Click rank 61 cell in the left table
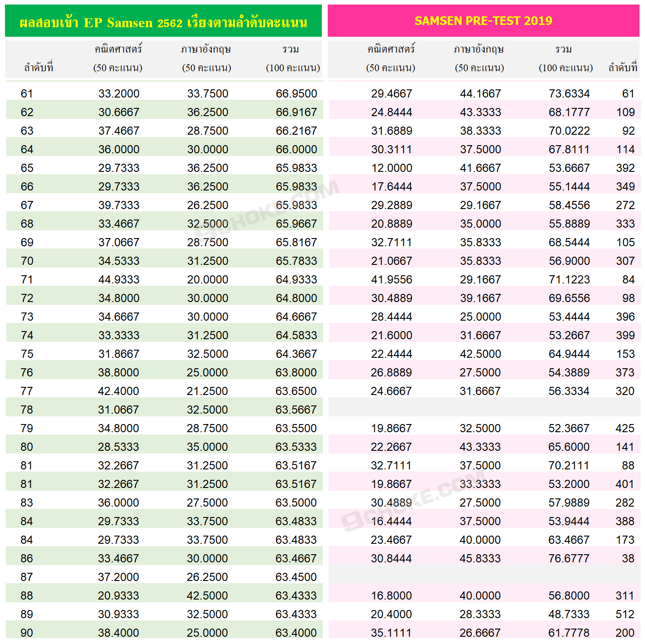 click(27, 93)
